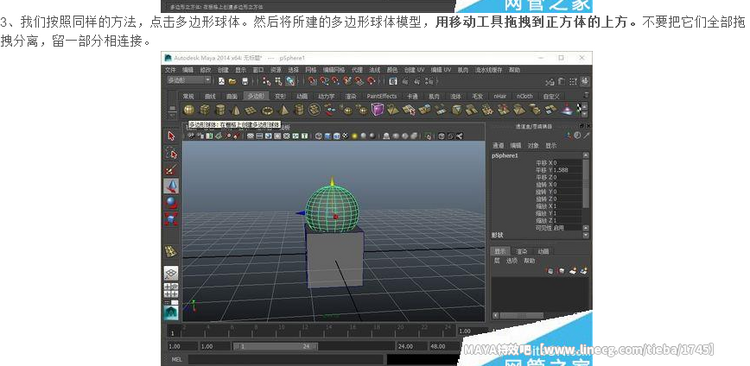Click the save scene disk icon
The image size is (750, 366).
click(x=245, y=81)
